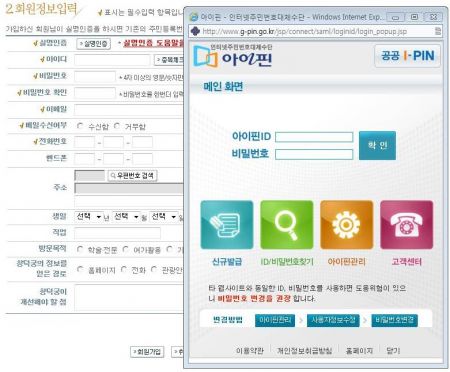Click the 비밀번호변경 step button

pyautogui.click(x=394, y=320)
